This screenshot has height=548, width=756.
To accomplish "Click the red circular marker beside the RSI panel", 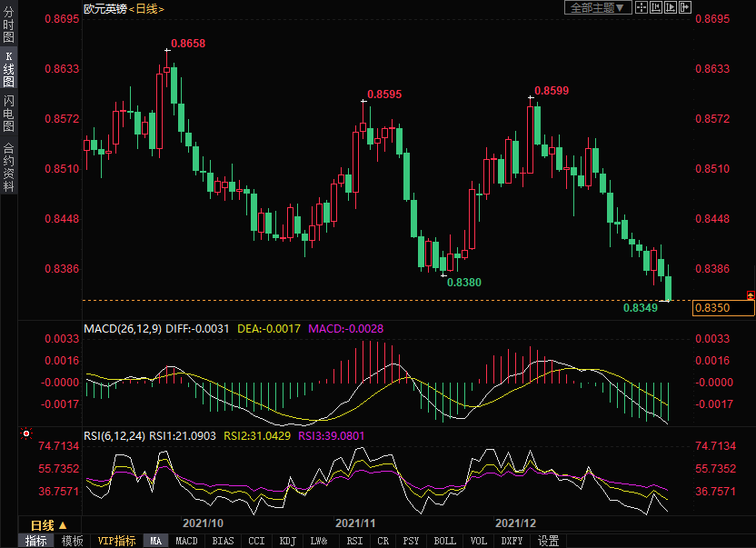I will [25, 434].
